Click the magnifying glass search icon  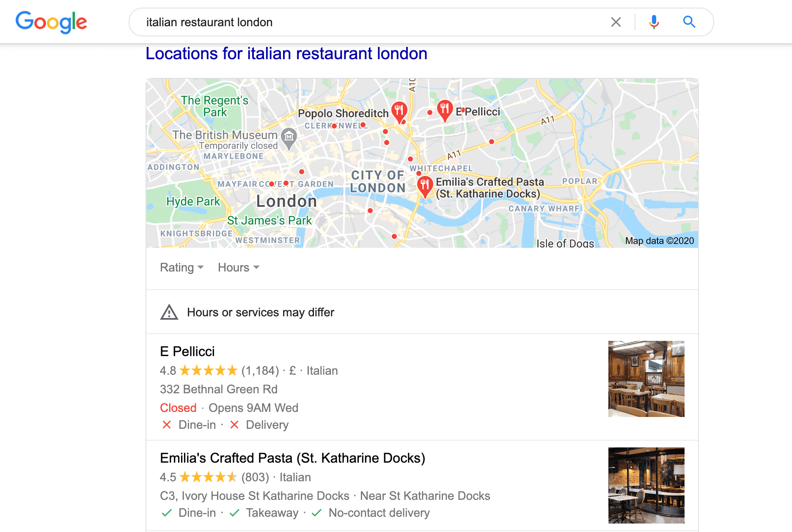coord(689,22)
